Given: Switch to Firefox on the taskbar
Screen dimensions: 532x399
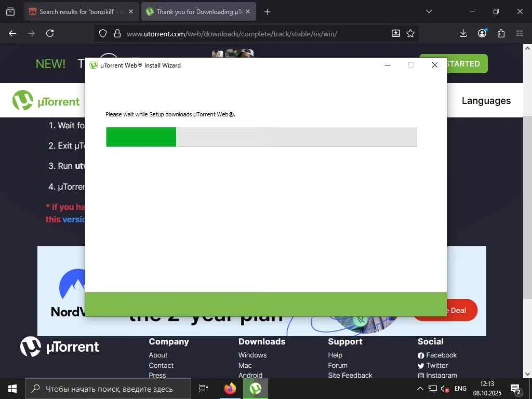Looking at the screenshot, I should pyautogui.click(x=230, y=389).
